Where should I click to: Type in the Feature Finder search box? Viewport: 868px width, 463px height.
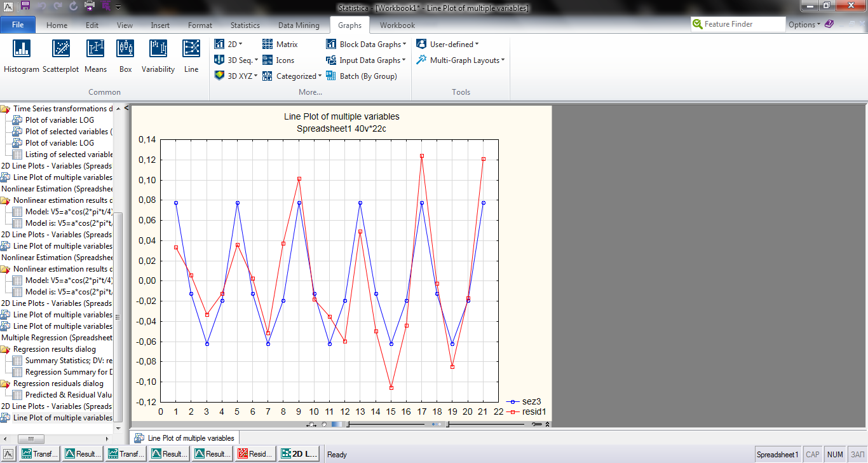pyautogui.click(x=743, y=24)
